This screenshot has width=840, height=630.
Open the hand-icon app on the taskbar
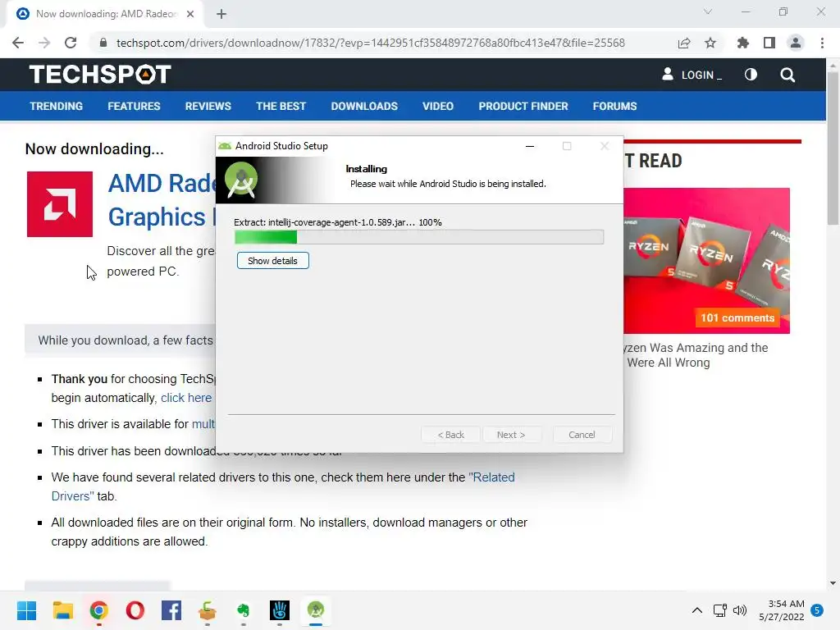click(x=280, y=610)
